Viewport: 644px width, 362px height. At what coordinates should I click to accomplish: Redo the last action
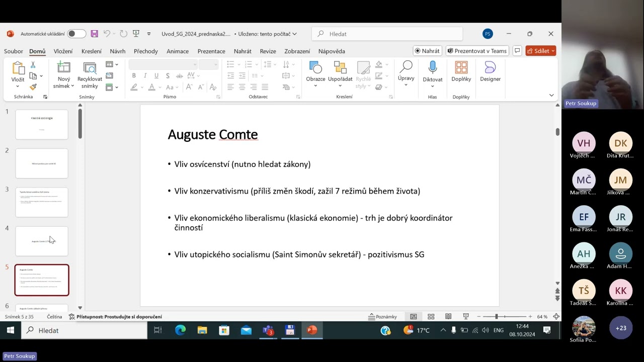click(123, 34)
